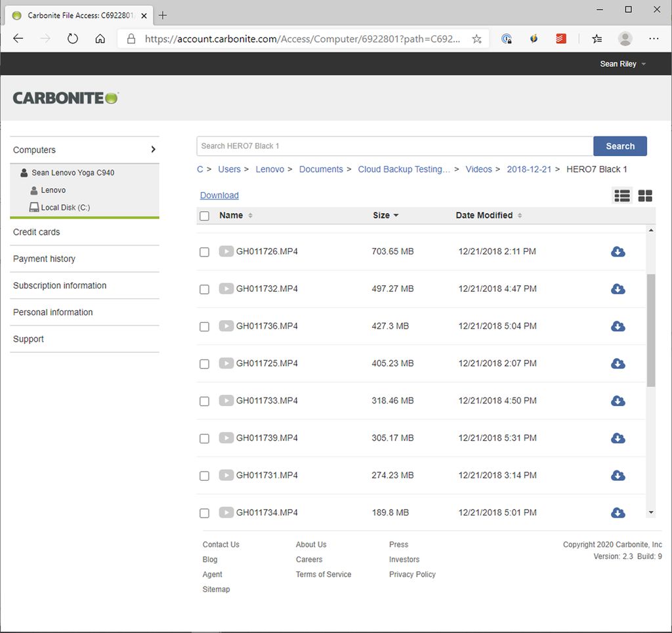Open the Sean Riley account dropdown
The width and height of the screenshot is (672, 633).
coord(621,64)
